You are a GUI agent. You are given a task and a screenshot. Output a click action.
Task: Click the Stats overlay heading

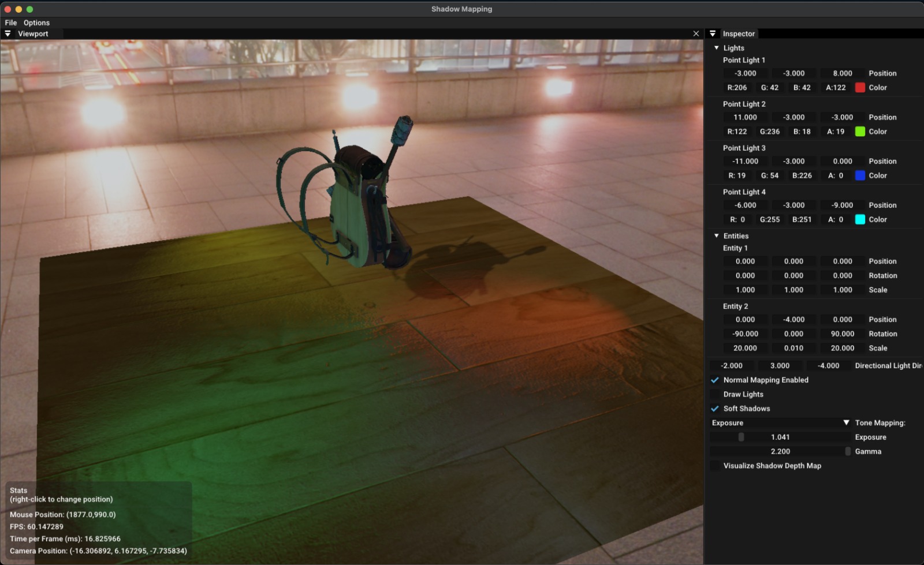click(18, 491)
